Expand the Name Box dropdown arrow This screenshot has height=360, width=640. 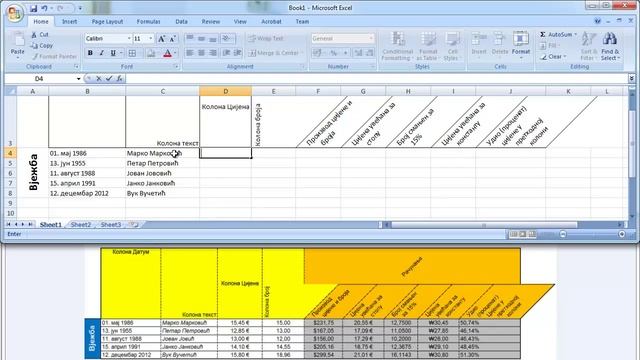pyautogui.click(x=78, y=78)
